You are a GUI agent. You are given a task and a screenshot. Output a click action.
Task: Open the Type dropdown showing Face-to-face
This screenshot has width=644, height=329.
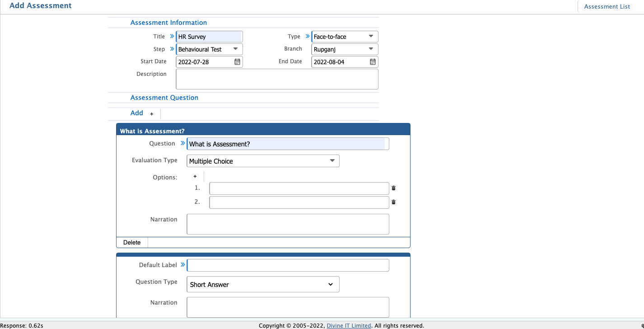click(x=344, y=36)
